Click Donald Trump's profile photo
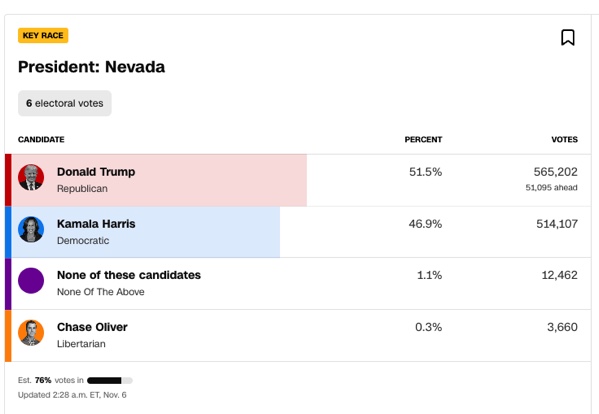 31,178
